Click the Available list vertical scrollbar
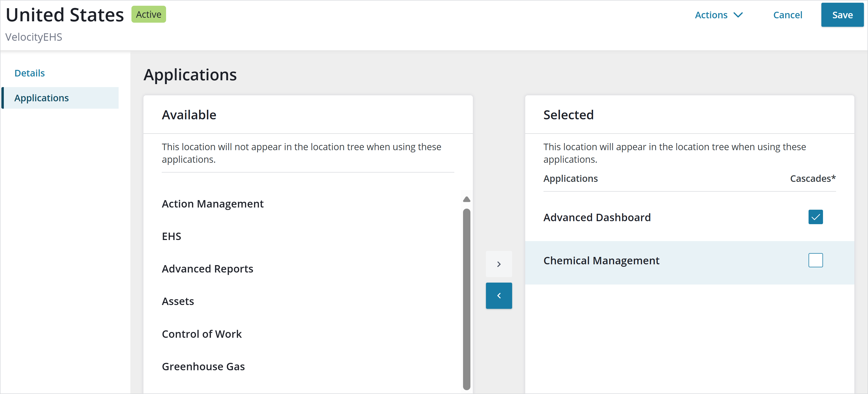 pyautogui.click(x=466, y=298)
